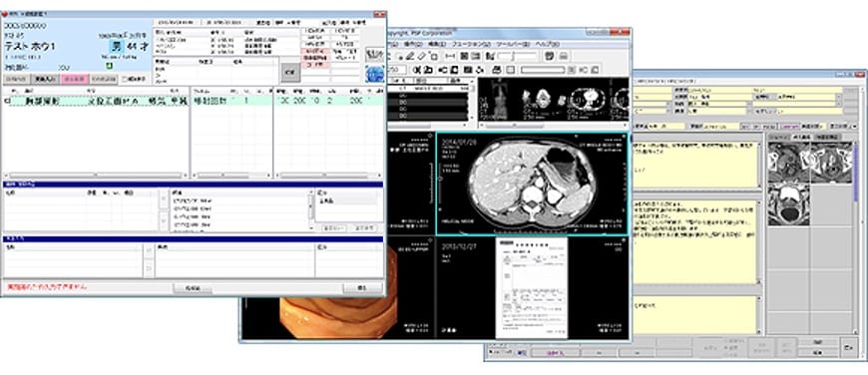Open the フュージョン menu in viewer
This screenshot has width=868, height=375.
tap(471, 44)
